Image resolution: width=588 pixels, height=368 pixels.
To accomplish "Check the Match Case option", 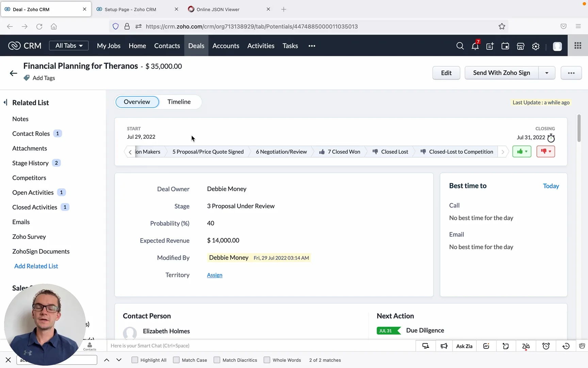I will (176, 360).
